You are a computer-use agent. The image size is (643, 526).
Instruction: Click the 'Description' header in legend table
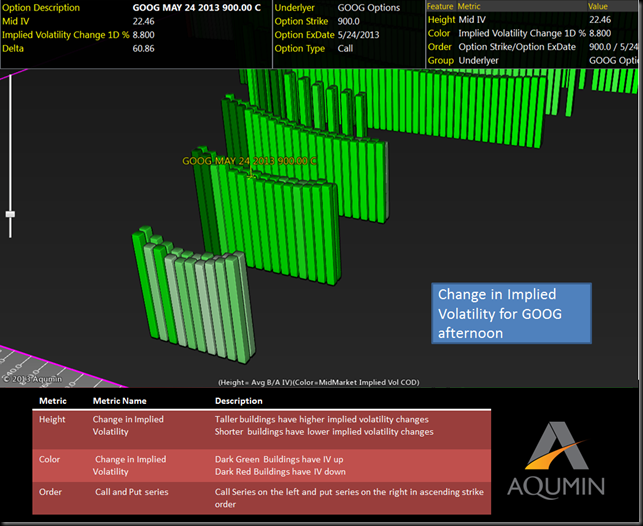[x=239, y=401]
